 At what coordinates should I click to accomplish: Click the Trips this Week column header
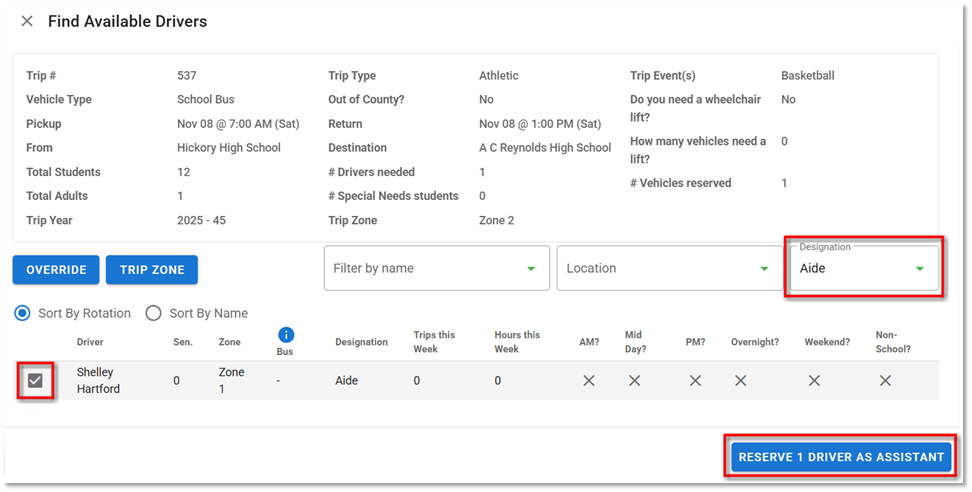coord(434,342)
